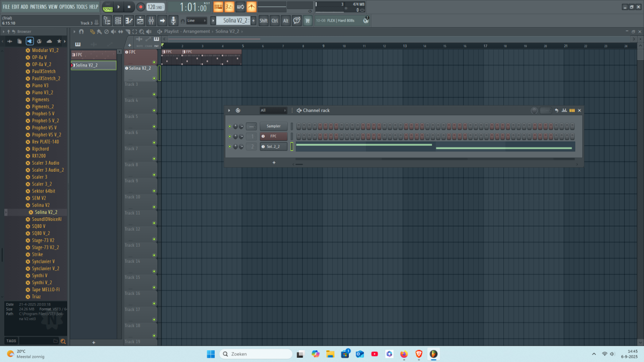Open the Mixer view toolbar icon

coord(151,20)
